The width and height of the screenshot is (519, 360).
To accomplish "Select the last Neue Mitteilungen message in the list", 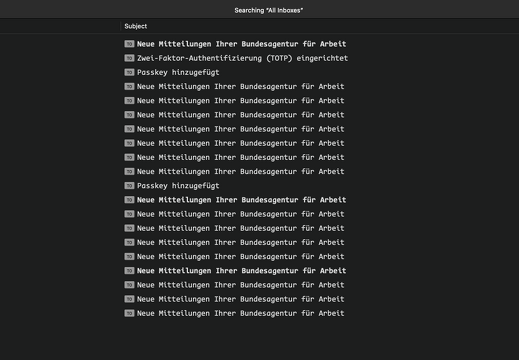I will (x=240, y=313).
